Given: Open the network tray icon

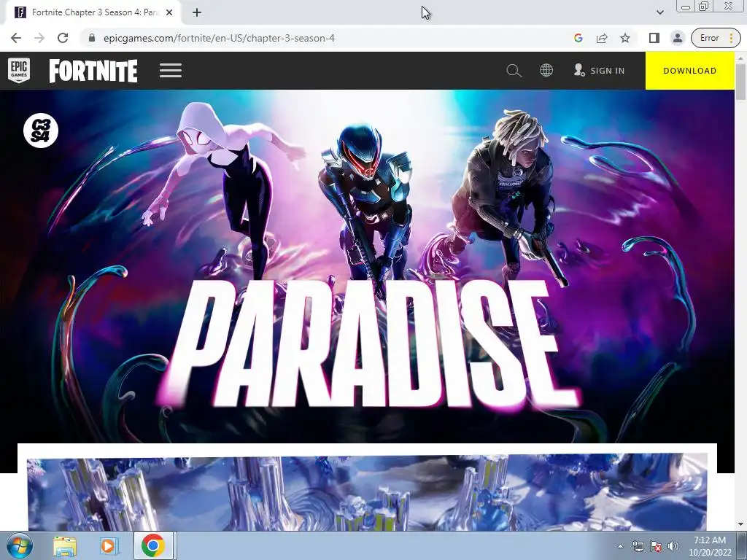Looking at the screenshot, I should (x=638, y=546).
